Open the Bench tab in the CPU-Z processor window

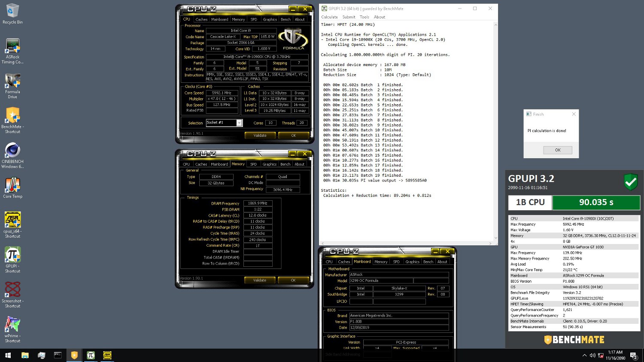pos(286,19)
